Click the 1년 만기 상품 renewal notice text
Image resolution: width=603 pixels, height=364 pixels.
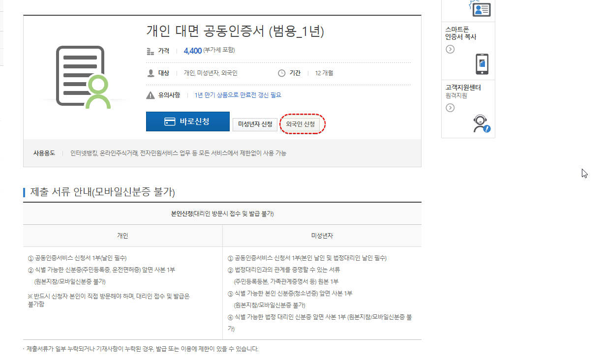(238, 95)
